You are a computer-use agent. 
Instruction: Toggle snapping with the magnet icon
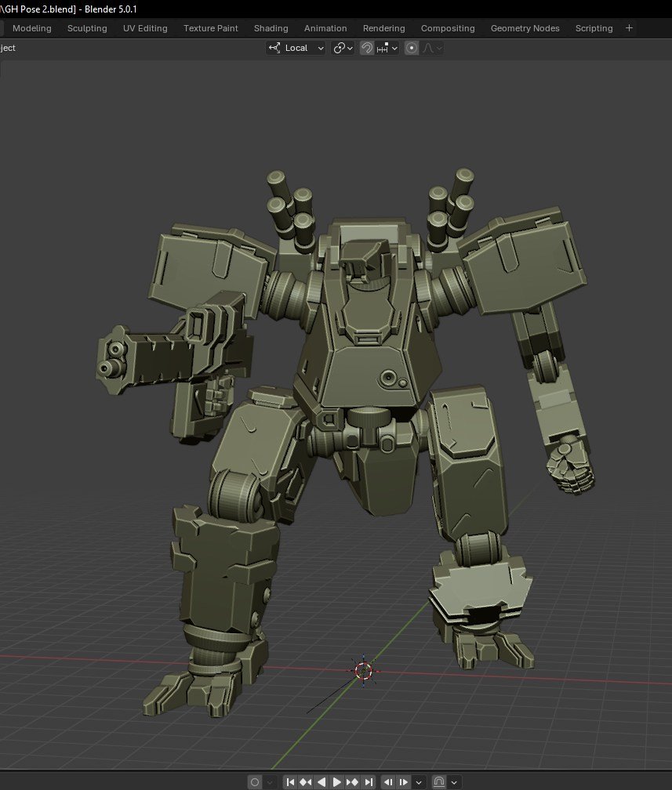[367, 48]
